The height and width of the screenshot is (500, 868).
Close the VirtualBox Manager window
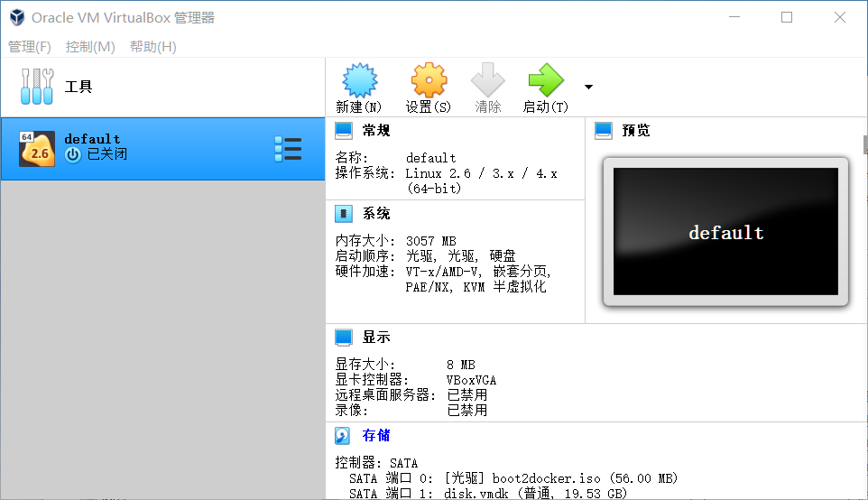(840, 17)
